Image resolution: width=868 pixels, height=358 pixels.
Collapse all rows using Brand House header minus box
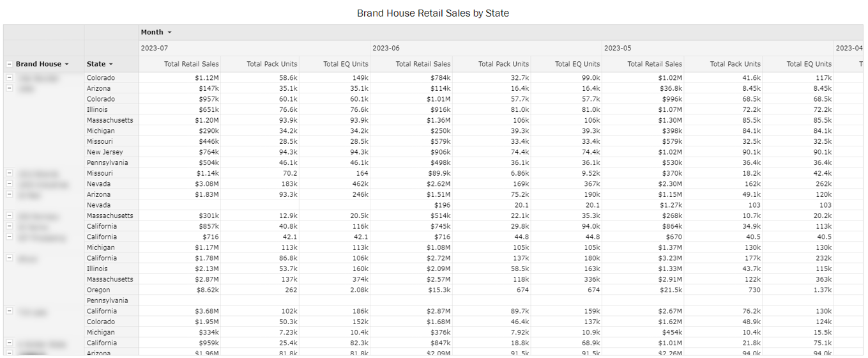pyautogui.click(x=10, y=64)
